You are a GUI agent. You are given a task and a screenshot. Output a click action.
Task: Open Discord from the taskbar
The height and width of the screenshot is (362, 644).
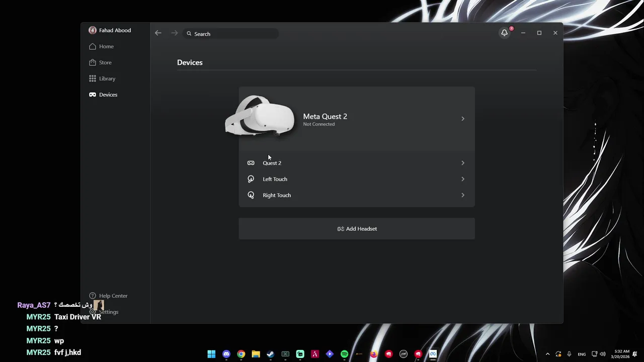click(226, 354)
